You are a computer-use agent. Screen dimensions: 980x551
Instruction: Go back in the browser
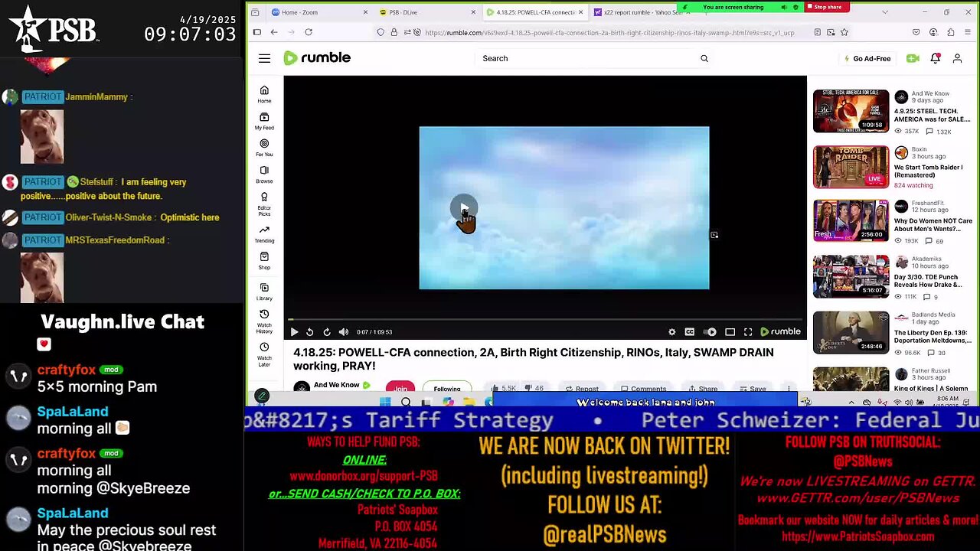point(274,32)
